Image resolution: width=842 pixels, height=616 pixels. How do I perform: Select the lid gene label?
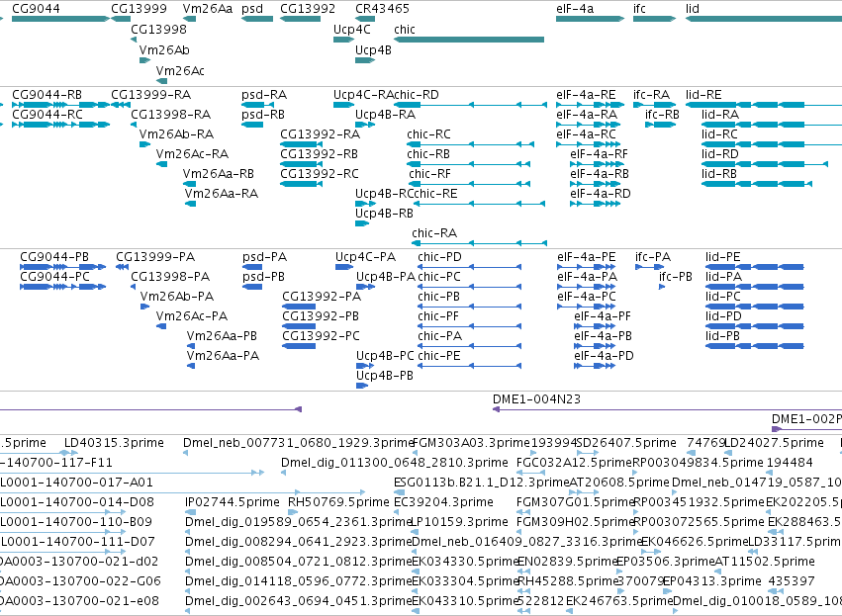(693, 9)
